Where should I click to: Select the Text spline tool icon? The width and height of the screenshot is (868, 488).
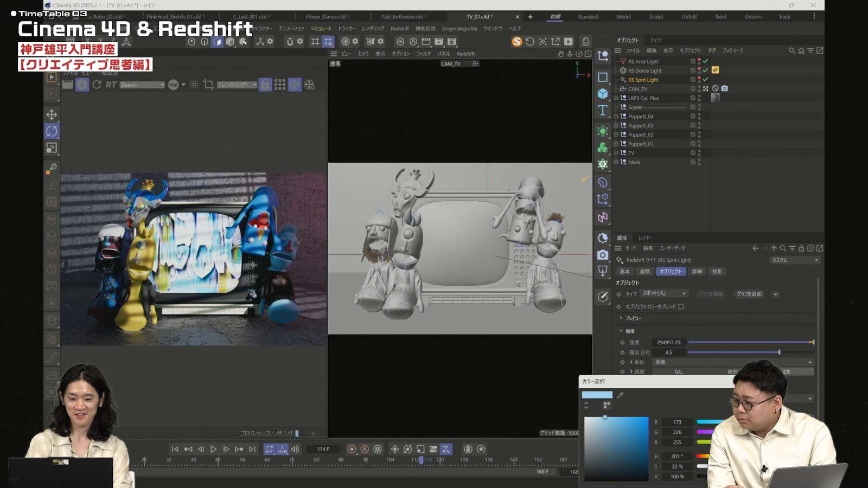[602, 111]
